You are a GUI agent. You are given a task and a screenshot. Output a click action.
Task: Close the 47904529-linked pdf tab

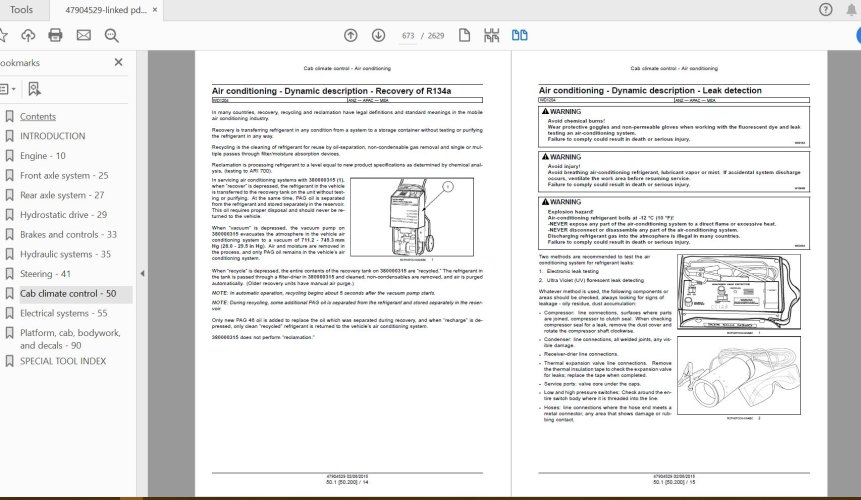(155, 10)
